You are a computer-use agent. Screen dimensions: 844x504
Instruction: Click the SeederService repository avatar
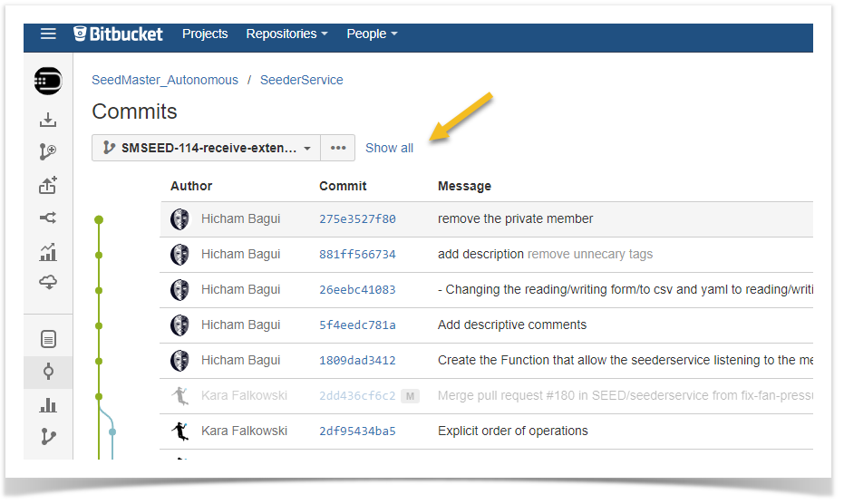(48, 81)
